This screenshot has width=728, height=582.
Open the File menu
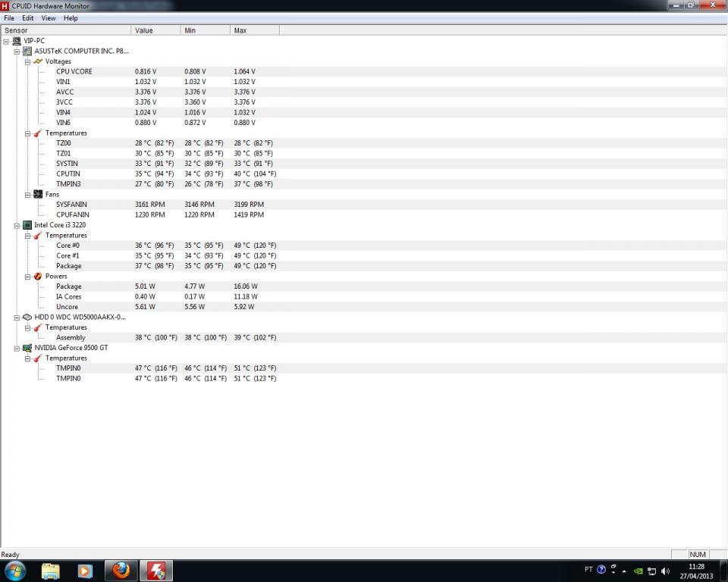coord(9,18)
